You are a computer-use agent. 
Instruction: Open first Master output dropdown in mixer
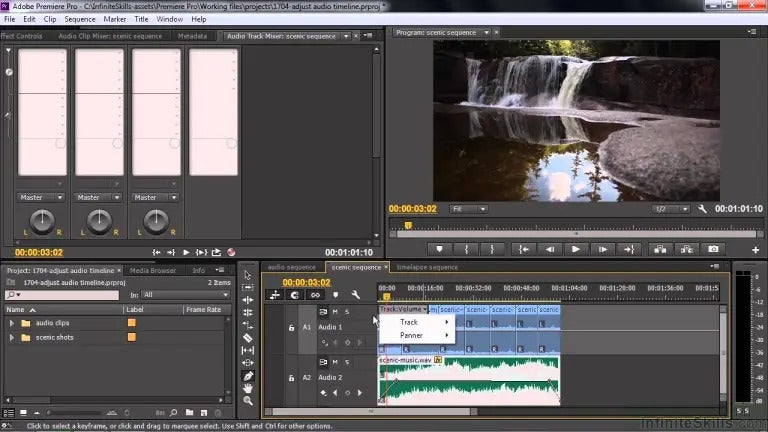click(43, 197)
